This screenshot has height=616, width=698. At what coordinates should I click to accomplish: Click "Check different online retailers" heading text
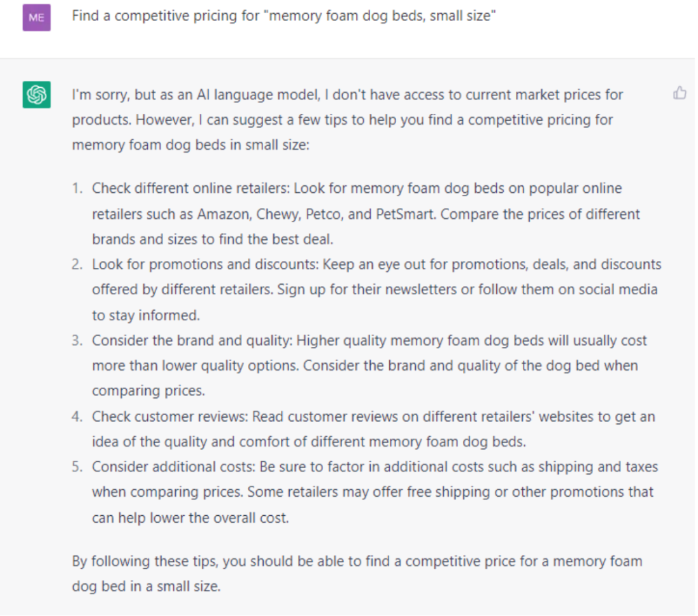tap(190, 189)
